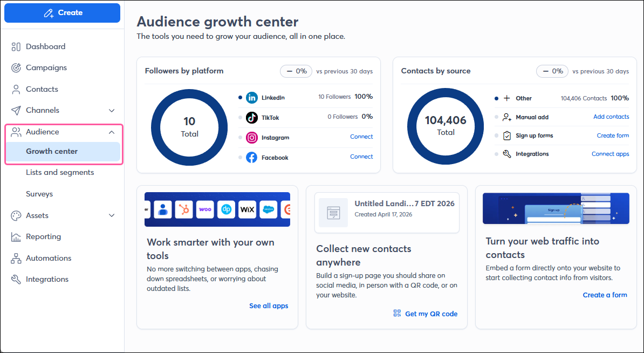Connect the Facebook account
The image size is (644, 353).
point(361,157)
